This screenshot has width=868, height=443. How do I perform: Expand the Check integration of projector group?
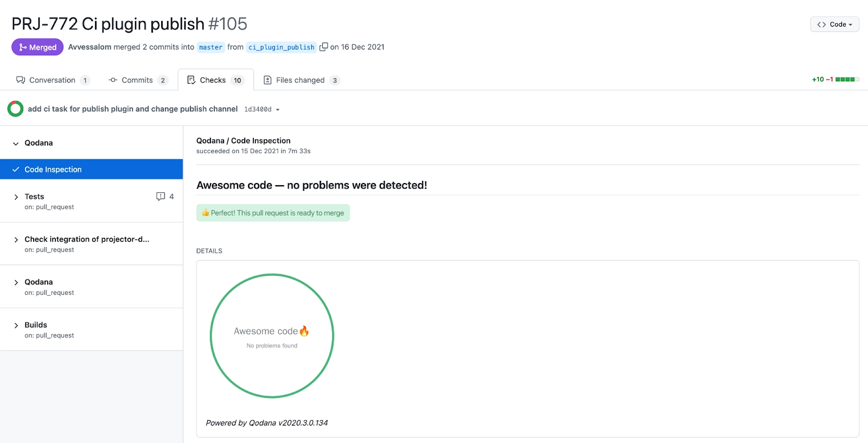[16, 239]
